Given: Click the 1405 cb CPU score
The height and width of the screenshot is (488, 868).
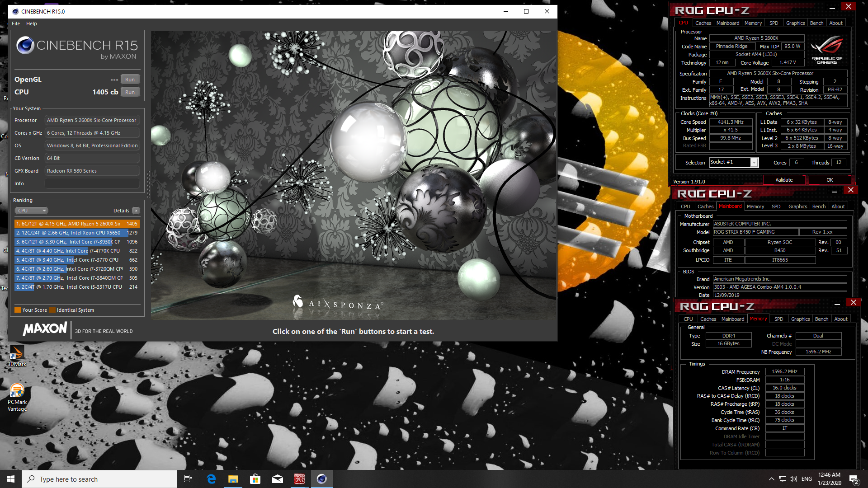Looking at the screenshot, I should click(105, 92).
